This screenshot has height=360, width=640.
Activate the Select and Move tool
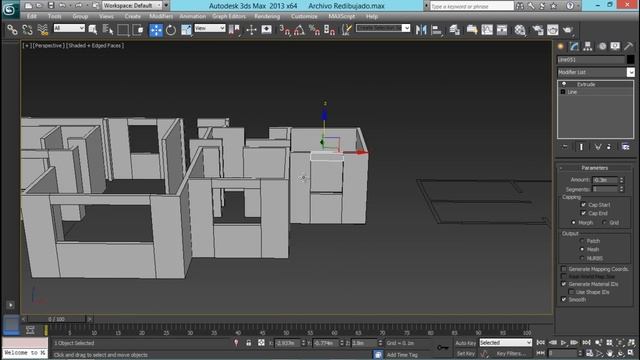click(x=156, y=30)
